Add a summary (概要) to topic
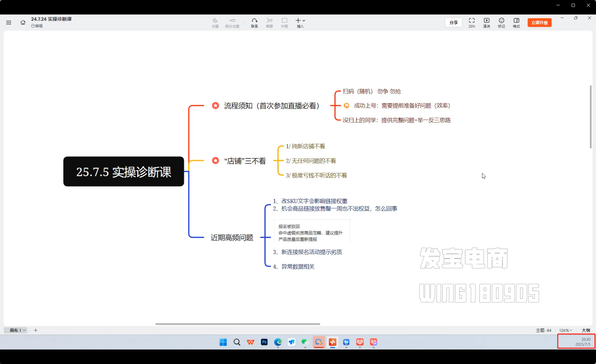The width and height of the screenshot is (596, 364). tap(269, 22)
